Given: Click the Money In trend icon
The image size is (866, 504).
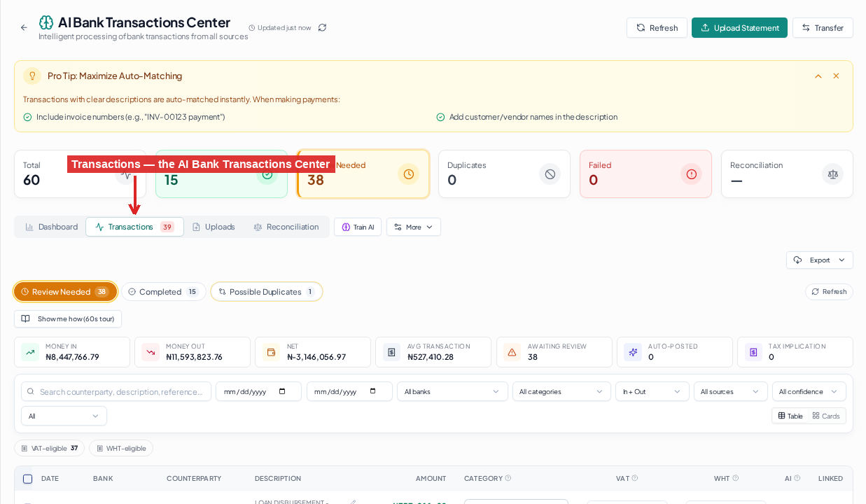Looking at the screenshot, I should pyautogui.click(x=30, y=352).
